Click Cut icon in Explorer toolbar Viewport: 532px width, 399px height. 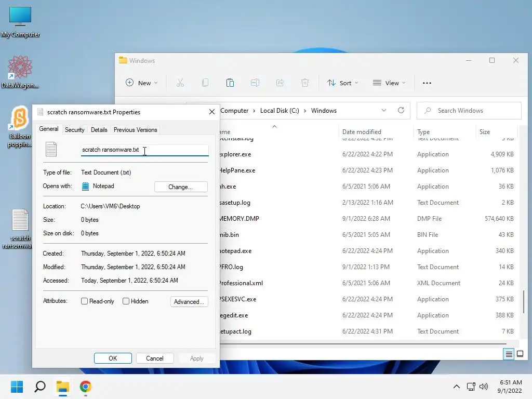click(x=180, y=83)
